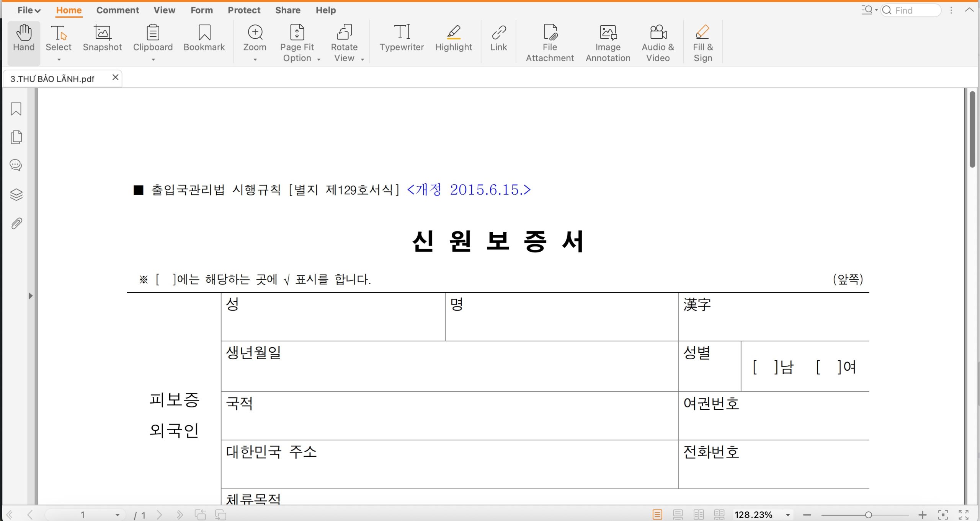Image resolution: width=980 pixels, height=521 pixels.
Task: Open the Protect ribbon tab
Action: click(x=244, y=10)
